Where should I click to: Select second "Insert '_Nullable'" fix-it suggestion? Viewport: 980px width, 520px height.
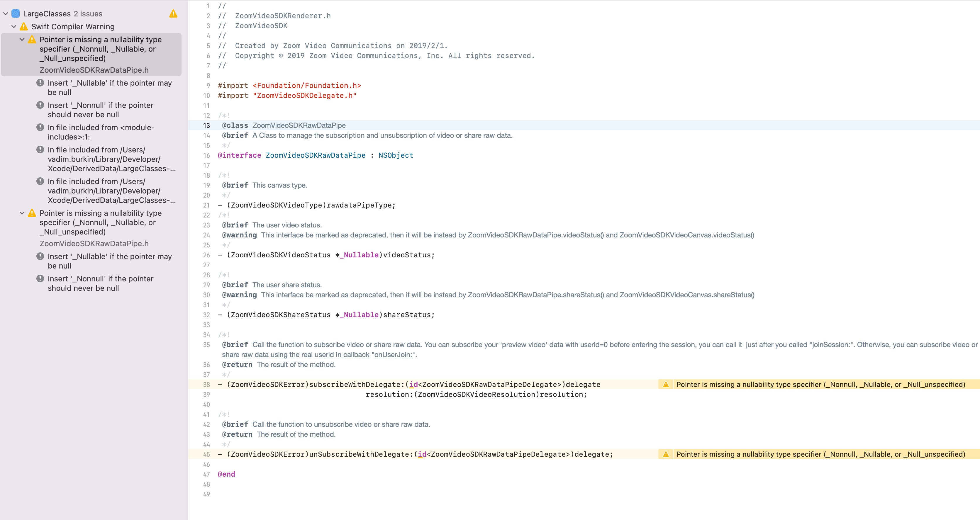point(110,261)
